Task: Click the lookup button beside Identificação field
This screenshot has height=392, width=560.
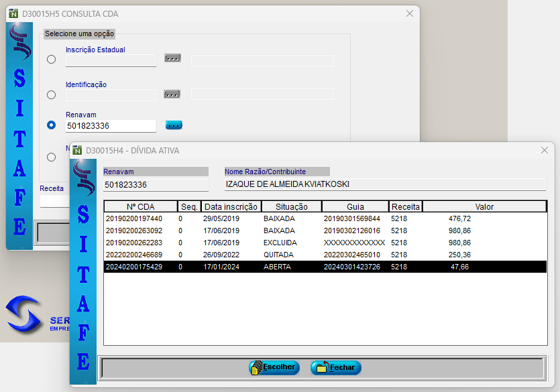Action: click(x=172, y=94)
